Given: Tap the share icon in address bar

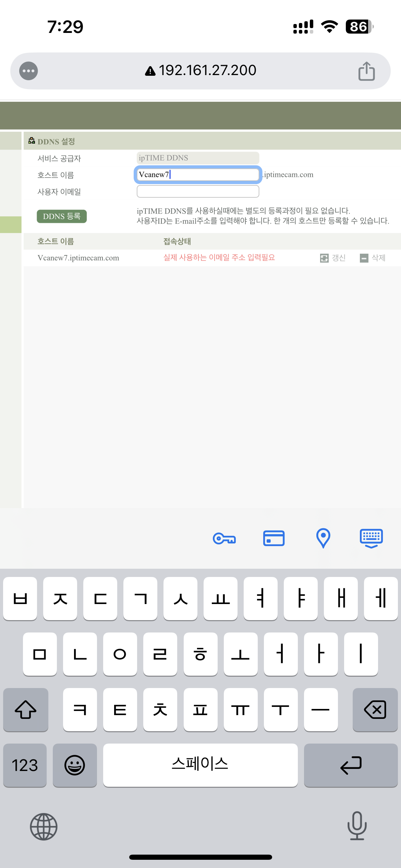Looking at the screenshot, I should click(366, 71).
